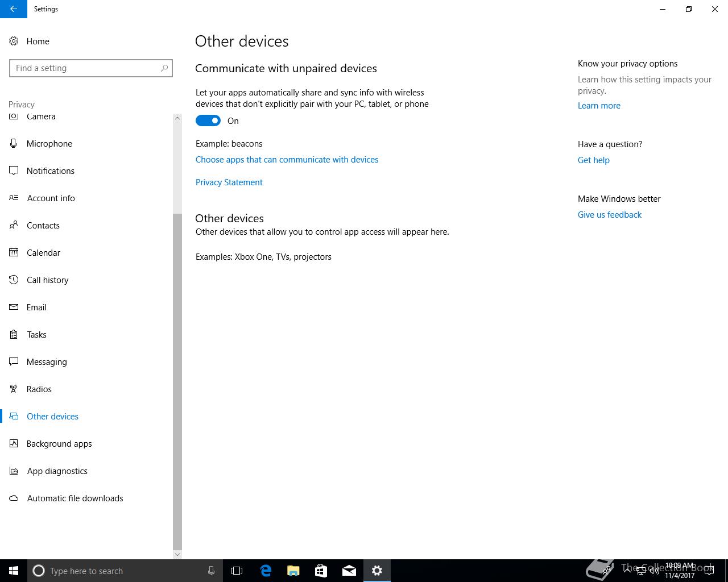Turn off communicate with unpaired devices toggle
This screenshot has height=582, width=728.
pyautogui.click(x=208, y=120)
